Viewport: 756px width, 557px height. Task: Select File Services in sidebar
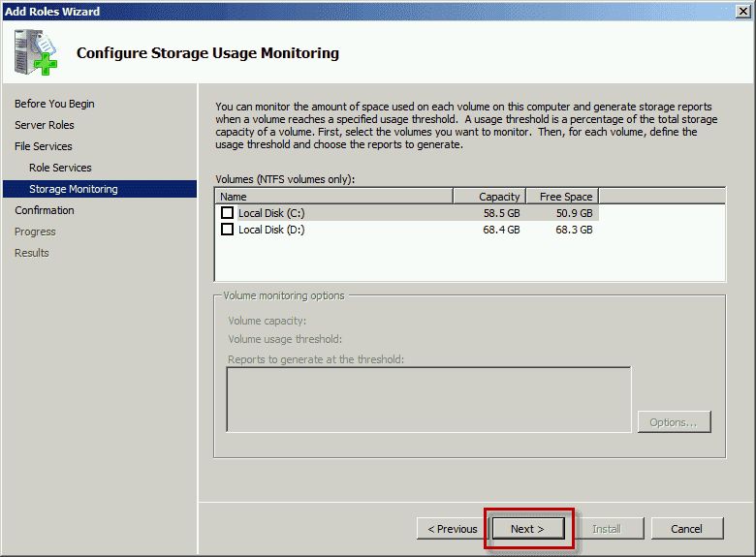point(44,146)
